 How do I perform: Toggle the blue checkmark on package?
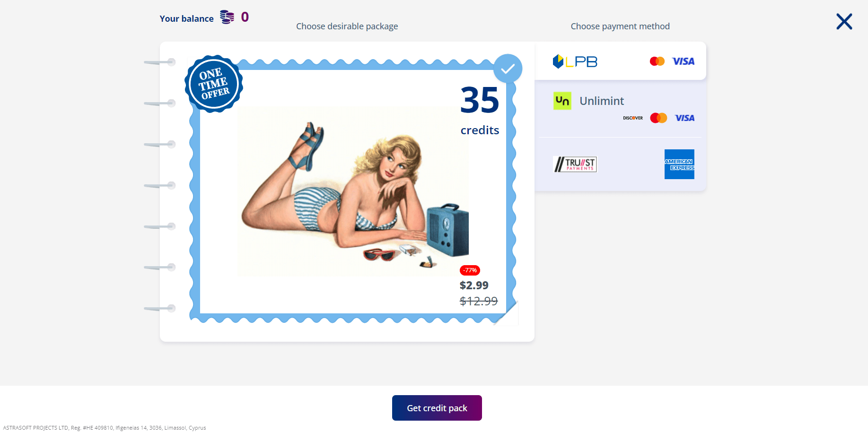point(508,69)
